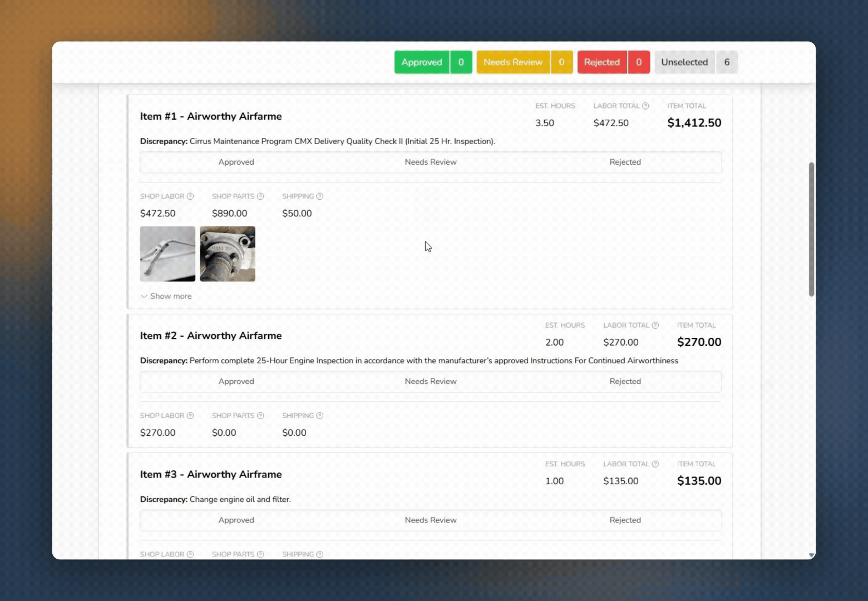Approve Item #2 engine inspection
The width and height of the screenshot is (868, 601).
click(236, 382)
